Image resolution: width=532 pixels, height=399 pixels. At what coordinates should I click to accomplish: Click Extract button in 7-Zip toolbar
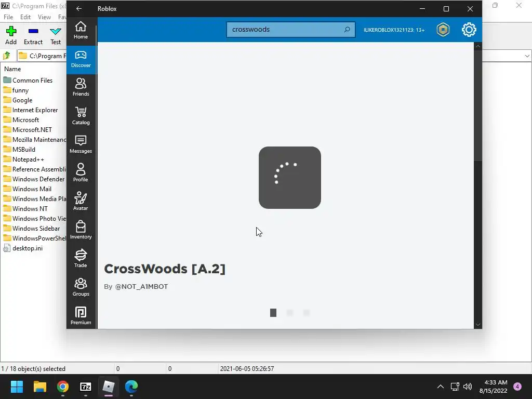point(33,36)
